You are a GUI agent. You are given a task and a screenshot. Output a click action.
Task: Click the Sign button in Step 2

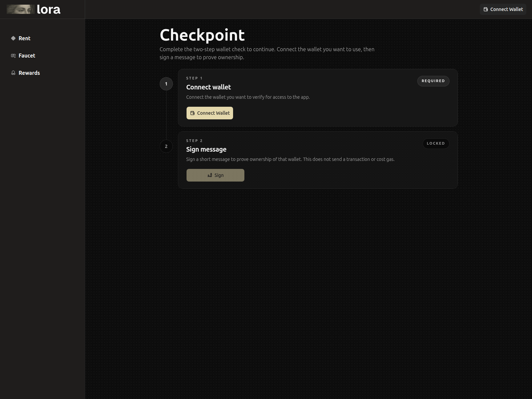click(x=215, y=175)
